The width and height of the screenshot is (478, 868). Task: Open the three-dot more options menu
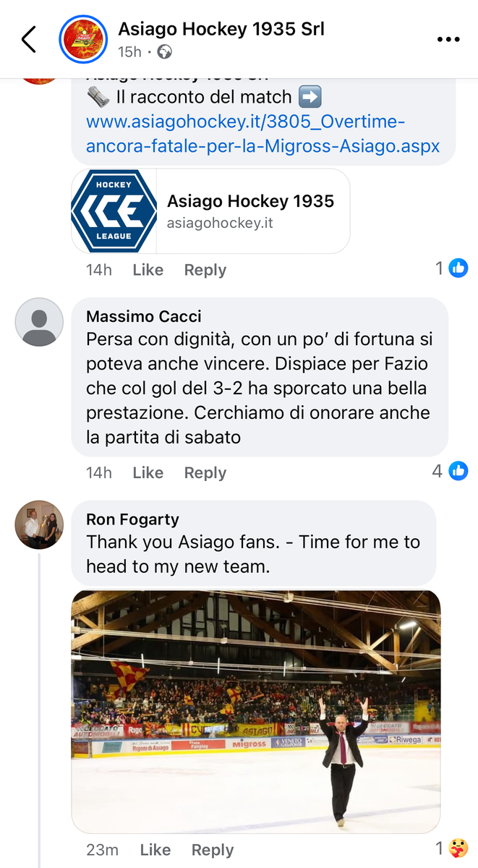click(448, 40)
